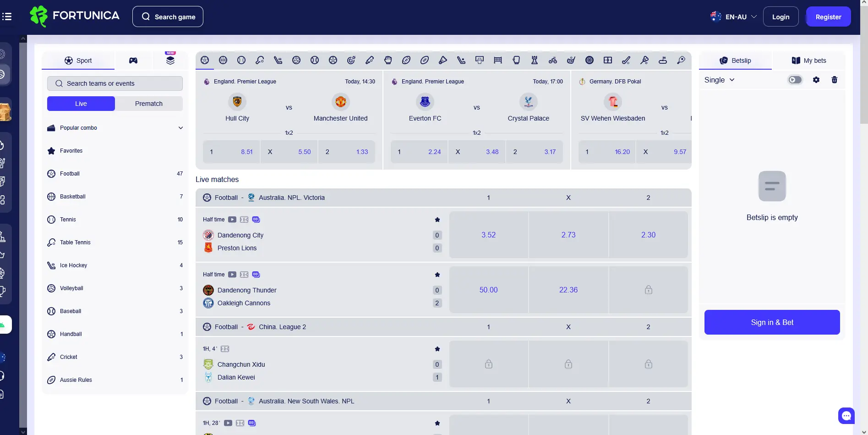The width and height of the screenshot is (868, 435).
Task: Click the Register button
Action: pyautogui.click(x=829, y=17)
